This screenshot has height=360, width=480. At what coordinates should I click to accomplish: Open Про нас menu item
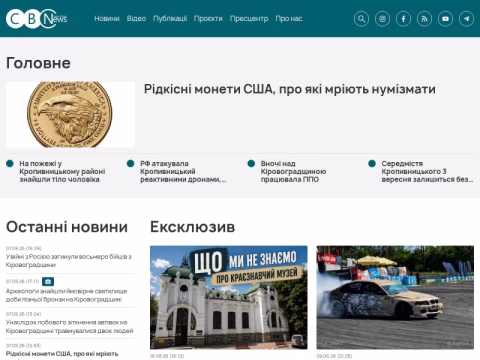tap(289, 19)
